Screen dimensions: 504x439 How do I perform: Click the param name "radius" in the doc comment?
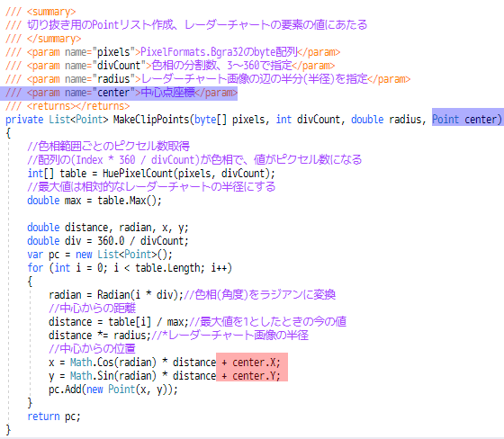pos(113,79)
